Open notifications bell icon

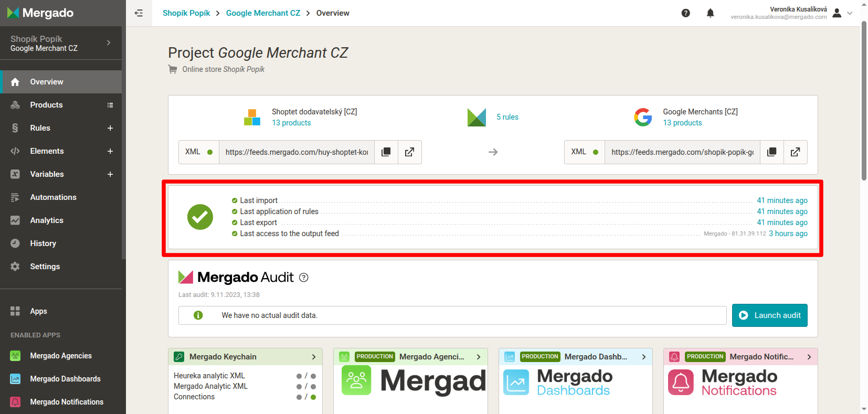pyautogui.click(x=710, y=13)
